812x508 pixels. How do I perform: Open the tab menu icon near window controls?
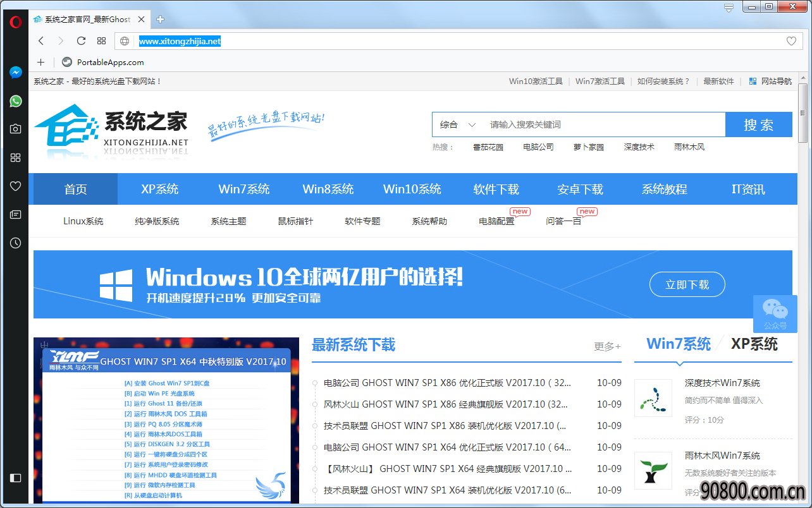tap(729, 8)
